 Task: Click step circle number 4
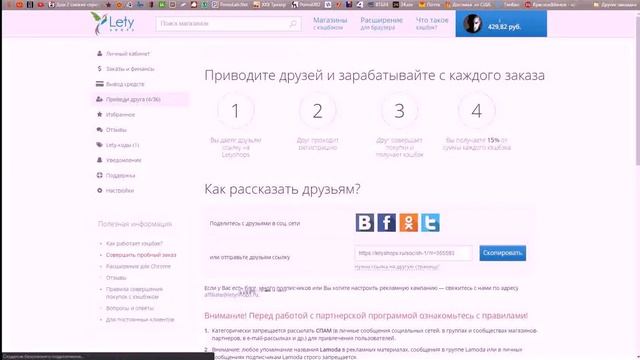coord(477,111)
